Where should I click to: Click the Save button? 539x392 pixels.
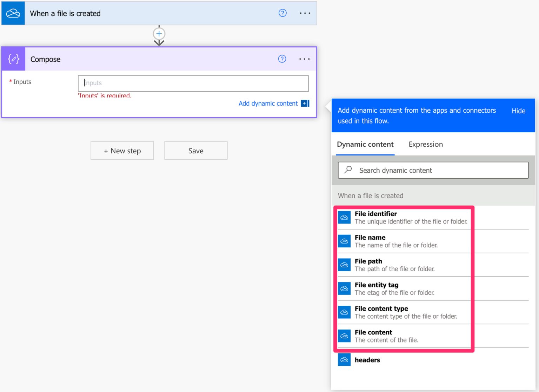[x=195, y=150]
